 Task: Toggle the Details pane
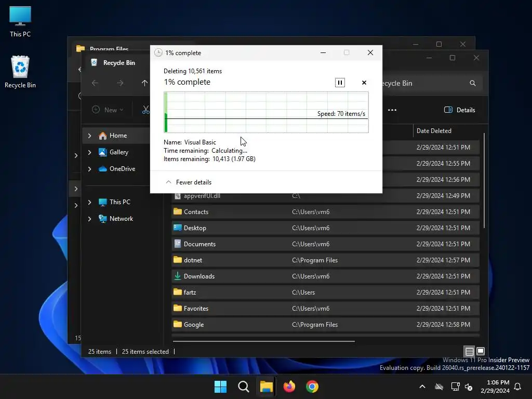[459, 110]
